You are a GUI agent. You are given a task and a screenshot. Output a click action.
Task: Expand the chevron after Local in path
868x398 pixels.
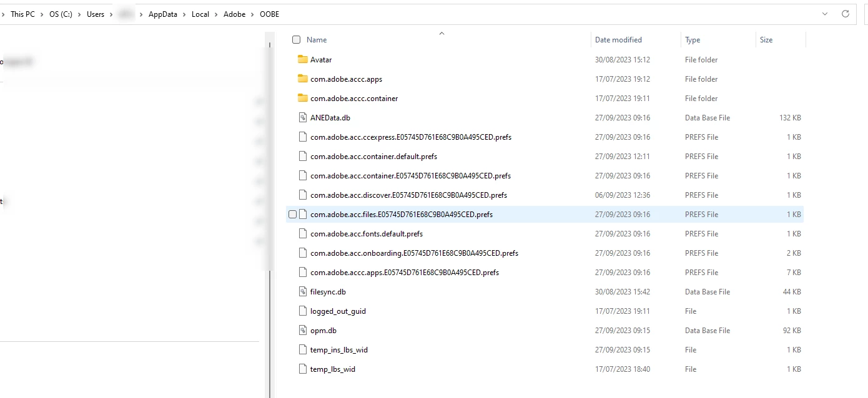(x=216, y=14)
